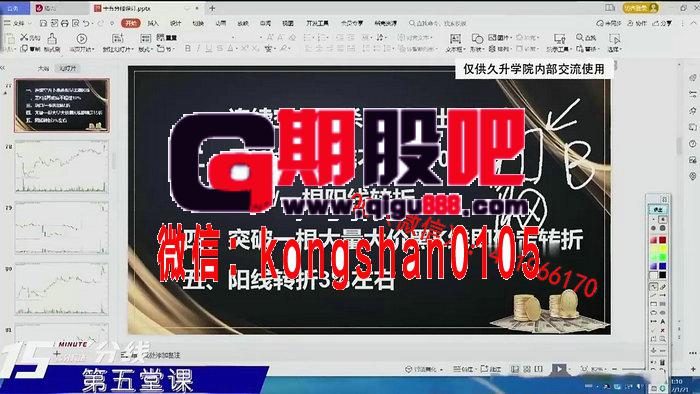Expand the new slide dropdown arrow
This screenshot has height=394, width=700.
click(132, 49)
